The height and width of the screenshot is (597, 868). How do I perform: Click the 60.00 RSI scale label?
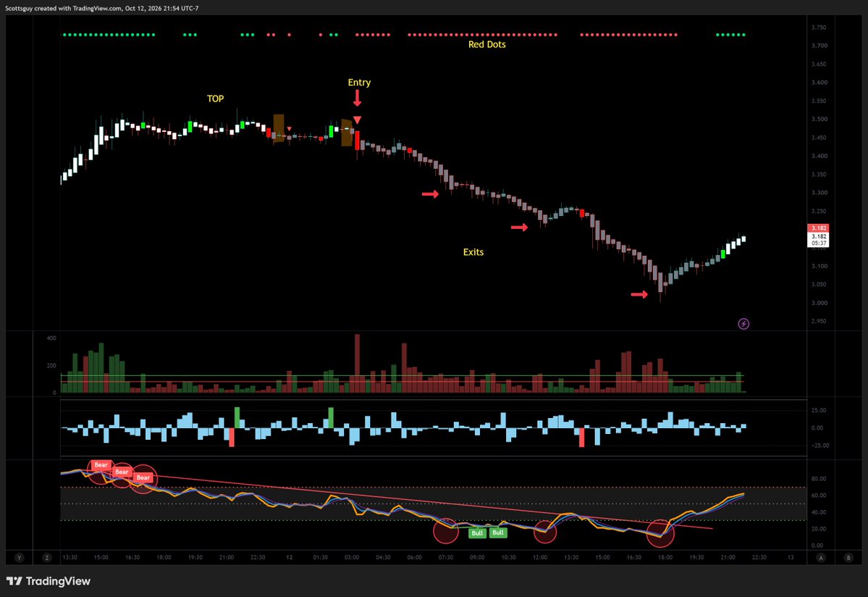point(818,496)
